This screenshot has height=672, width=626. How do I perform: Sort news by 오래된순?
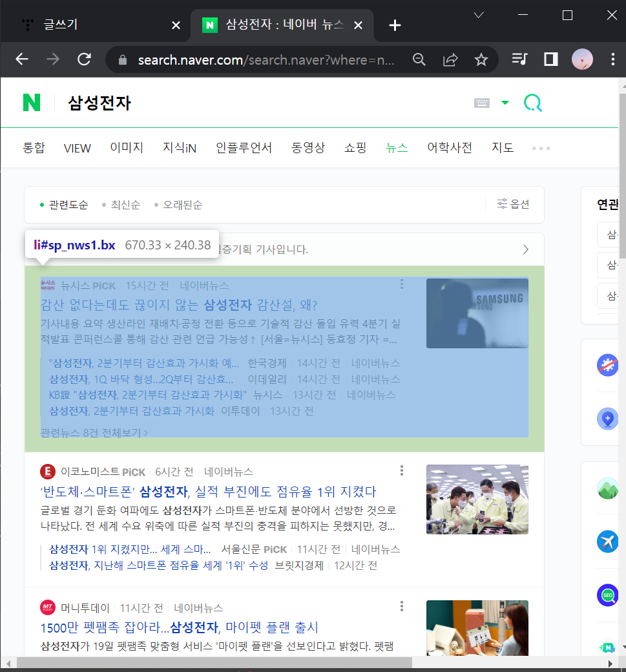click(x=183, y=205)
